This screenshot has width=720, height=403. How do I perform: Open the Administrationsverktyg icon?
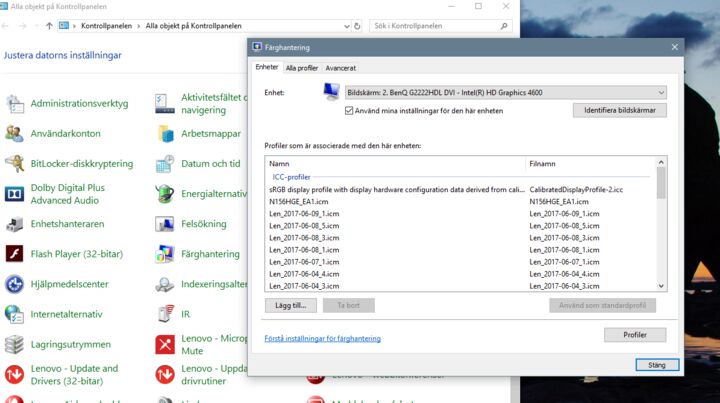[x=14, y=104]
